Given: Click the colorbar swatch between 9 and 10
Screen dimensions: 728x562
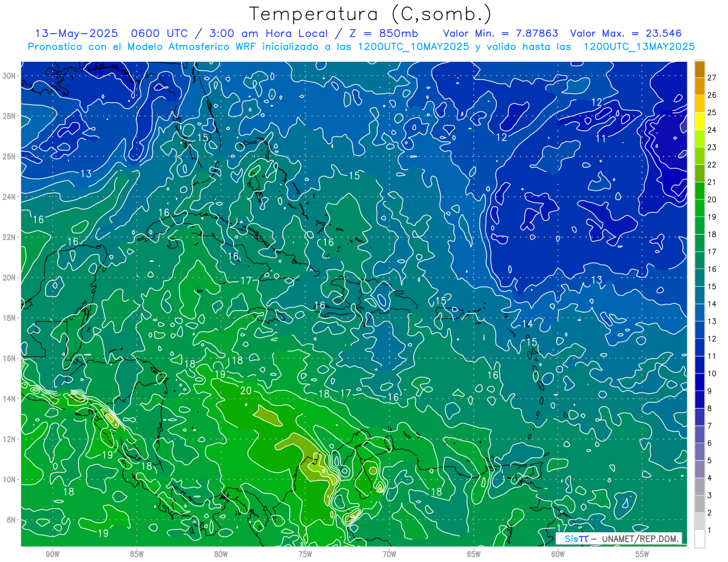Looking at the screenshot, I should click(x=699, y=383).
